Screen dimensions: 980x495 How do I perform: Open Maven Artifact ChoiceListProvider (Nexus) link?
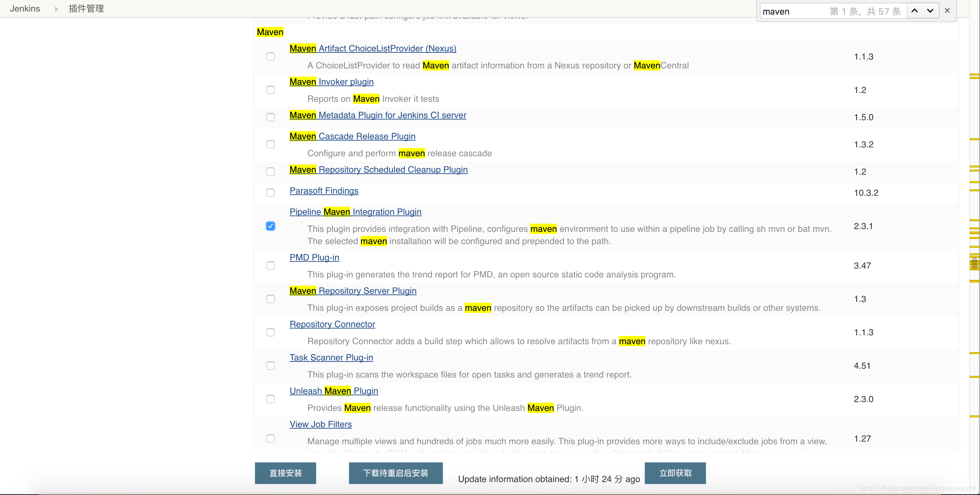[373, 48]
